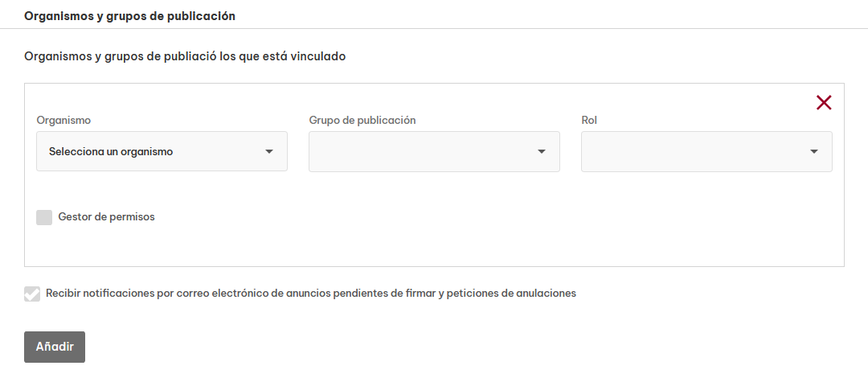Click the 'Grupo de publicación' field label

(x=362, y=120)
